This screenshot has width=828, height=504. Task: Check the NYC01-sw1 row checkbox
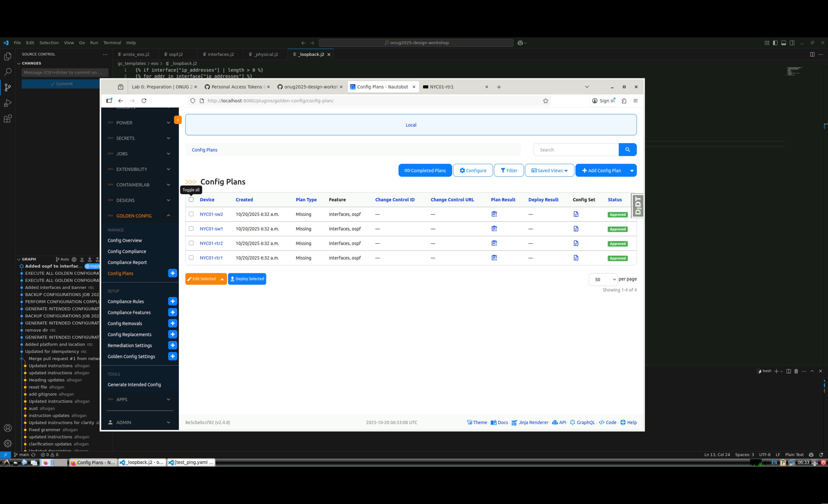(191, 228)
